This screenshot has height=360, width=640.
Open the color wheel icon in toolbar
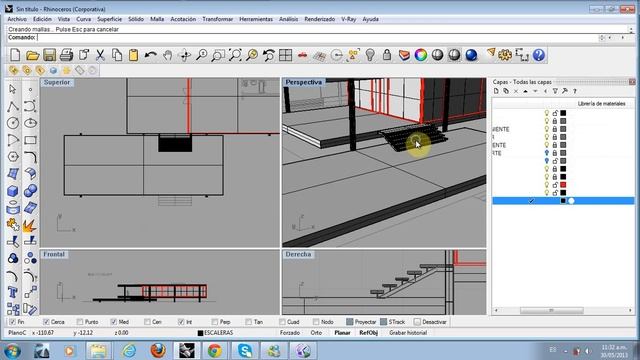420,55
